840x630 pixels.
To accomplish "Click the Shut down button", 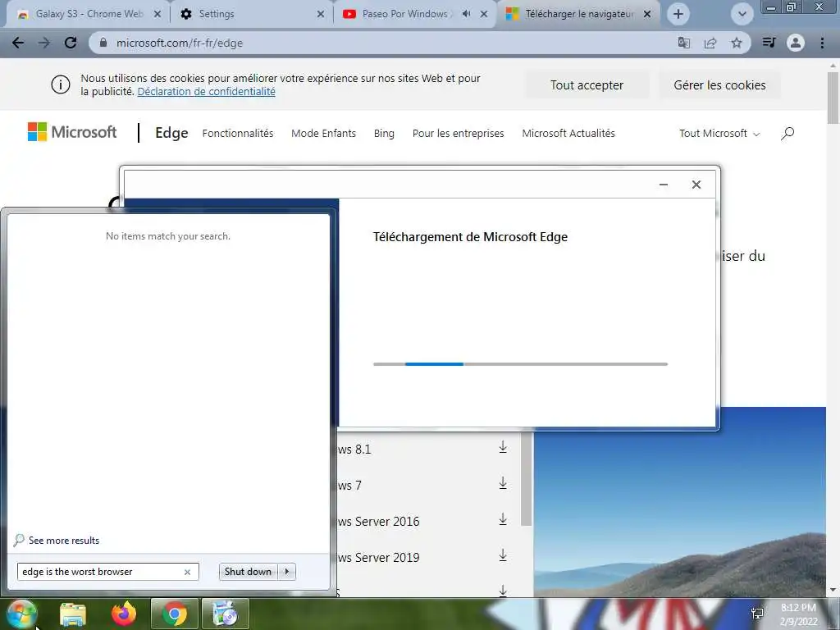I will click(x=248, y=572).
